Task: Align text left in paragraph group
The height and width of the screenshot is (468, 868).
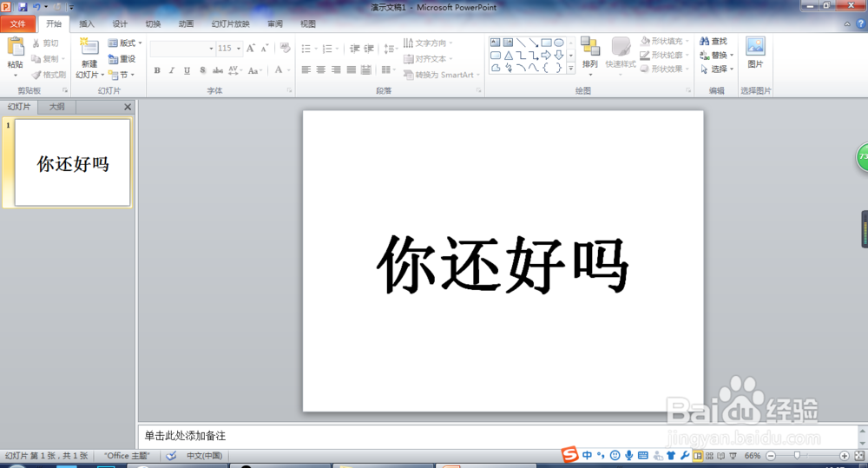Action: [x=306, y=69]
